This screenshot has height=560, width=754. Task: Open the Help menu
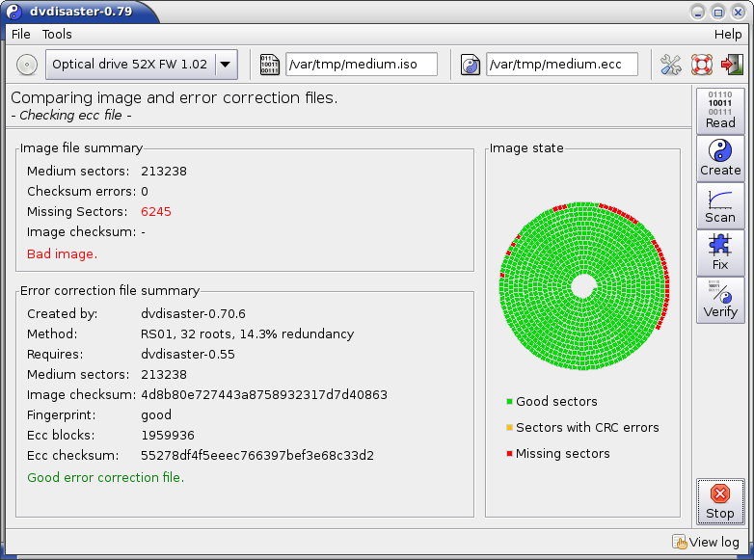(x=728, y=34)
